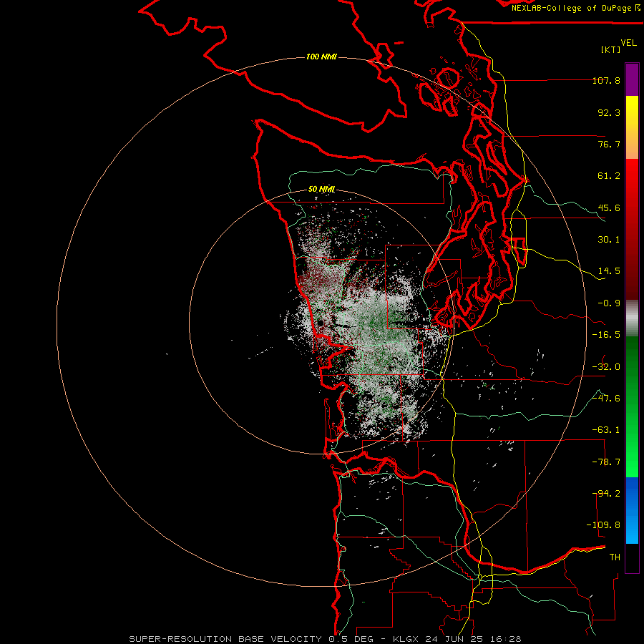Click the NEXLAB-College of DuPage watermark text
This screenshot has width=644, height=644.
tap(576, 8)
